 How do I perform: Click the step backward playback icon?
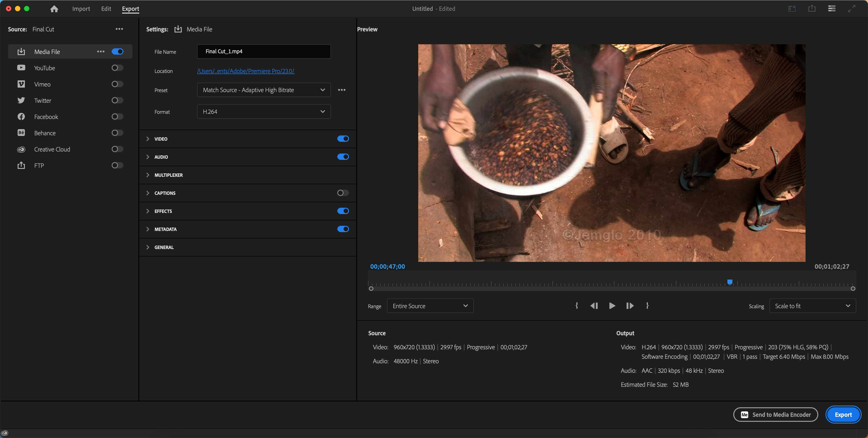click(x=594, y=306)
